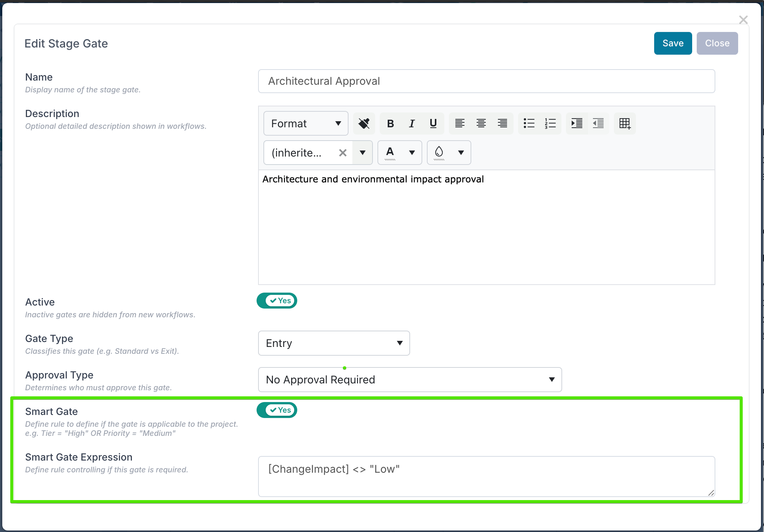
Task: Insert an ordered numbered list
Action: tap(550, 123)
